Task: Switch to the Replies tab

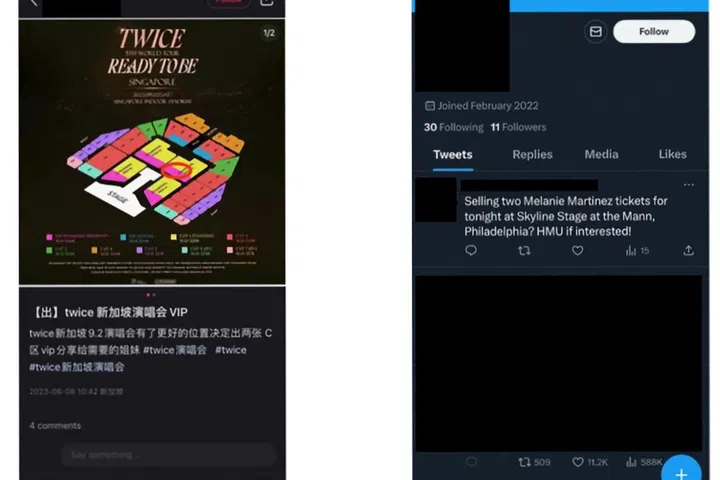Action: click(532, 154)
